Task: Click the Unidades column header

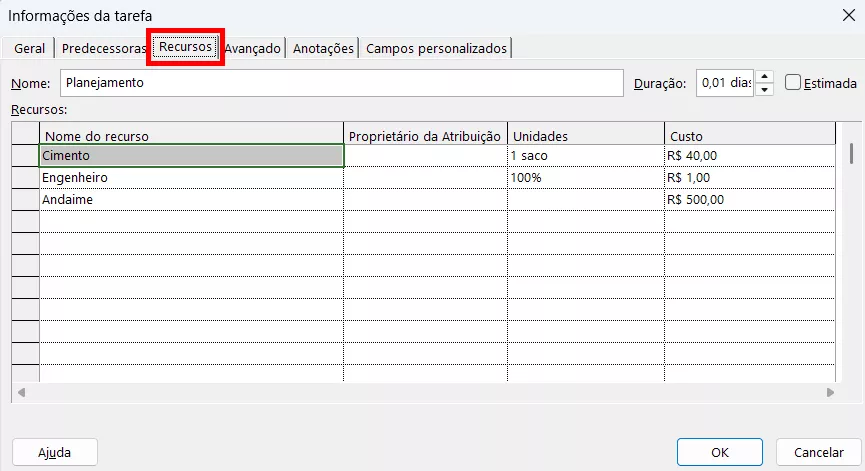Action: tap(585, 135)
